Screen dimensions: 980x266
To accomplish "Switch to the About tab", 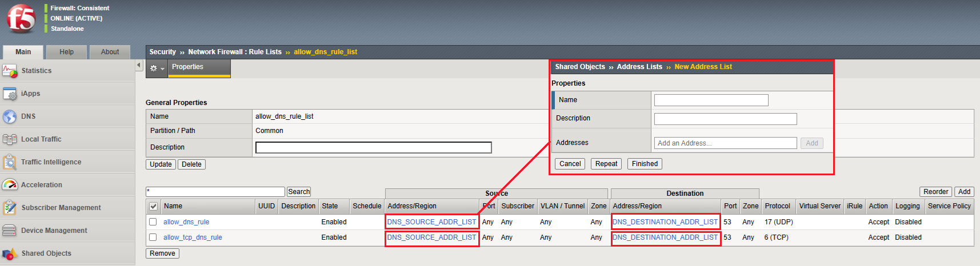I will click(x=110, y=52).
